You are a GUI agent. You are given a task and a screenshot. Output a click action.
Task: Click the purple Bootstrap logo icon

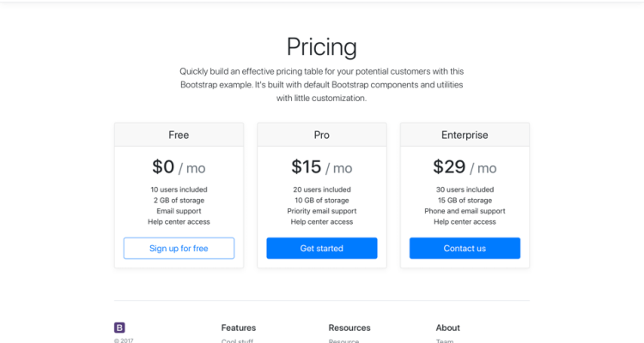point(119,328)
